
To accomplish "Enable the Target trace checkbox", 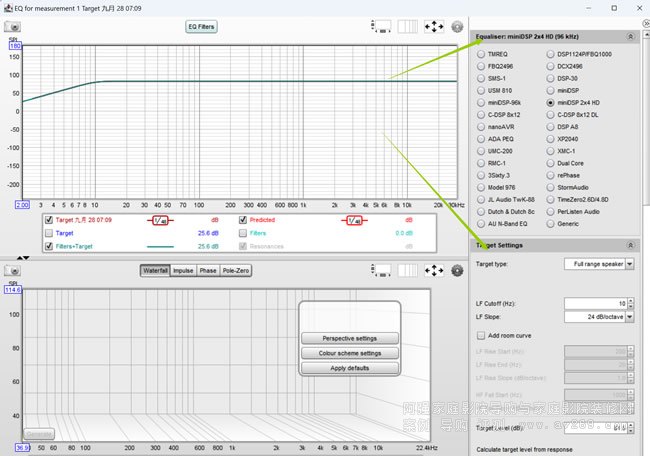I will point(48,232).
